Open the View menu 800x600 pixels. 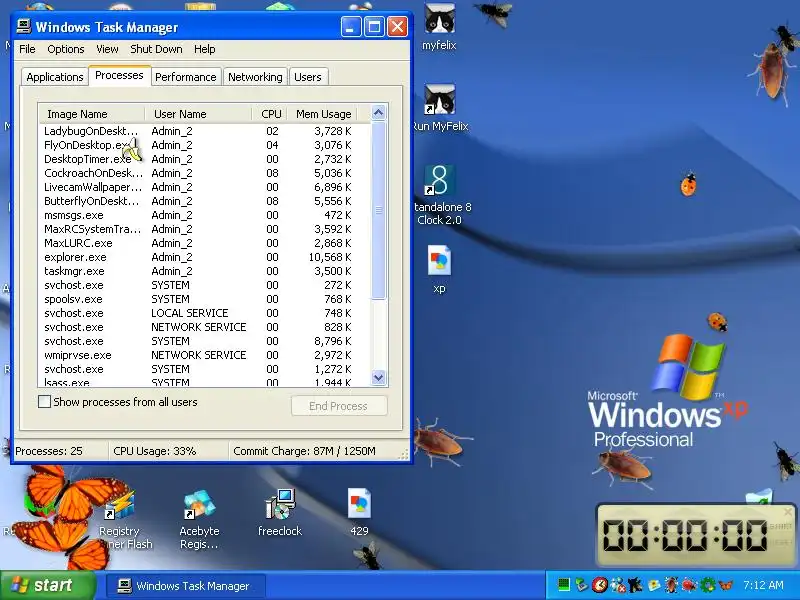tap(107, 49)
